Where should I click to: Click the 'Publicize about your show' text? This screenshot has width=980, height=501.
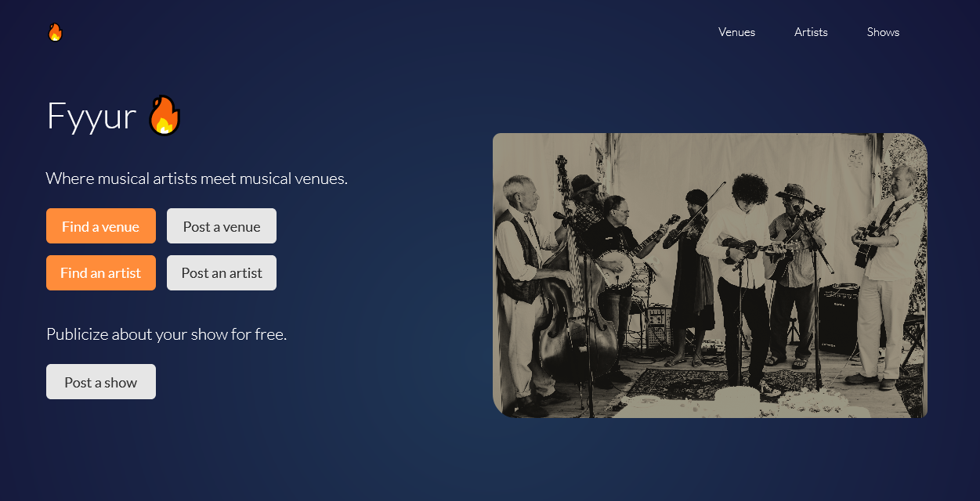coord(167,334)
